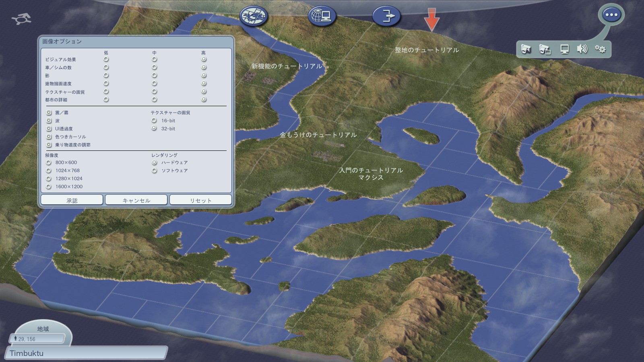The width and height of the screenshot is (644, 362).
Task: Choose 1280×1024 resolution
Action: coord(49,179)
